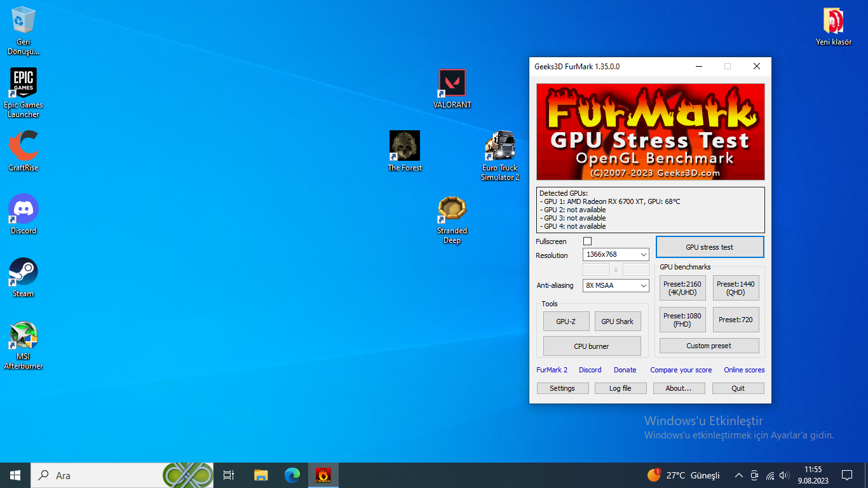Screen dimensions: 868x488
Task: Minimize the FurMark window
Action: [x=699, y=66]
